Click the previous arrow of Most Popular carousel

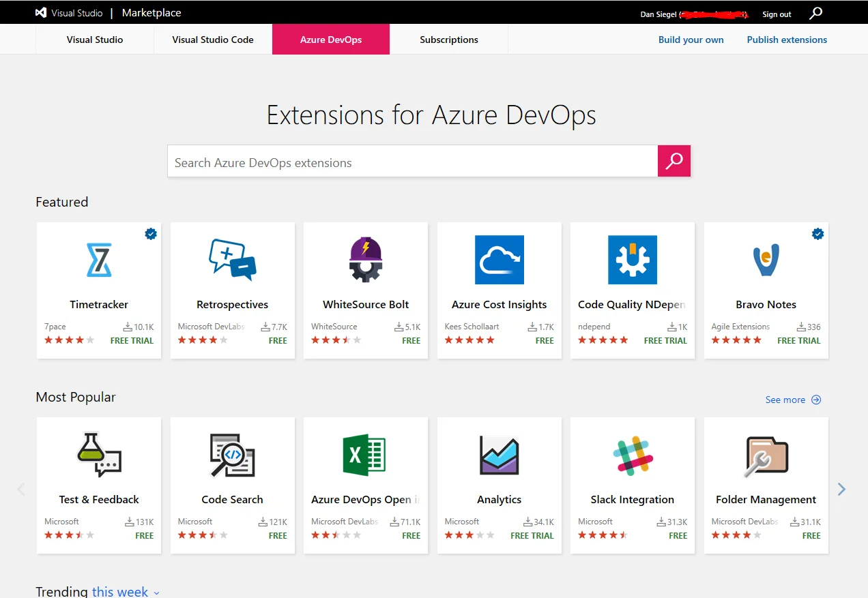click(21, 489)
